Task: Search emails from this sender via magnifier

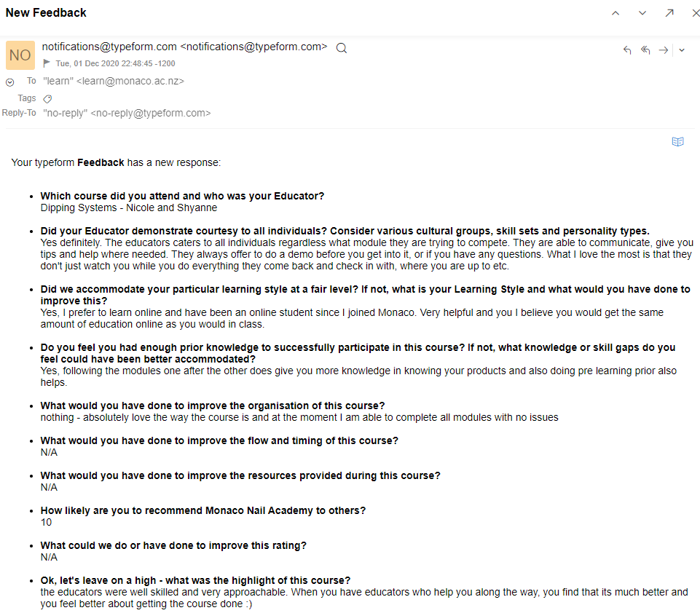Action: pyautogui.click(x=342, y=48)
